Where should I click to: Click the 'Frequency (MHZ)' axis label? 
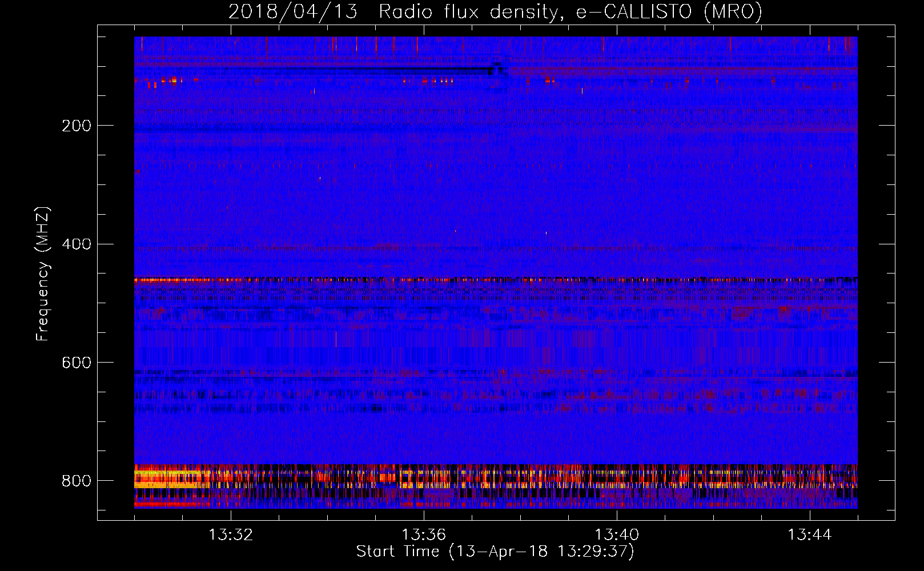tap(42, 274)
